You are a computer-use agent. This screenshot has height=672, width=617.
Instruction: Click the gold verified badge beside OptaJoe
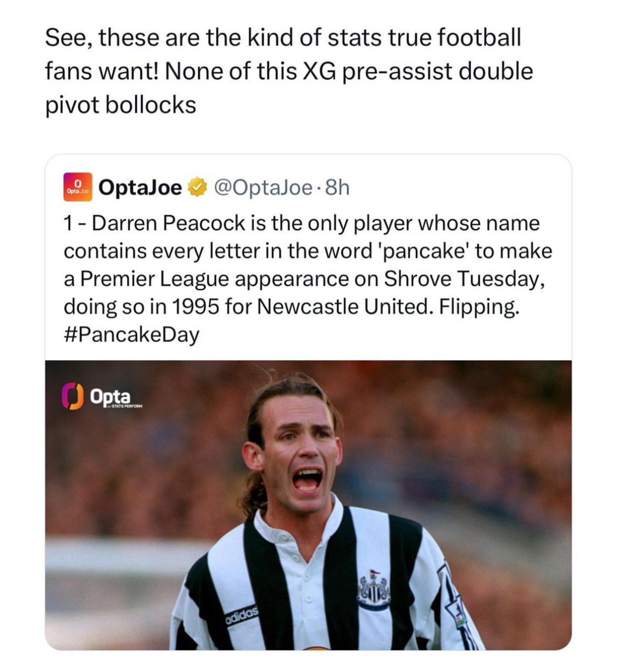(196, 187)
